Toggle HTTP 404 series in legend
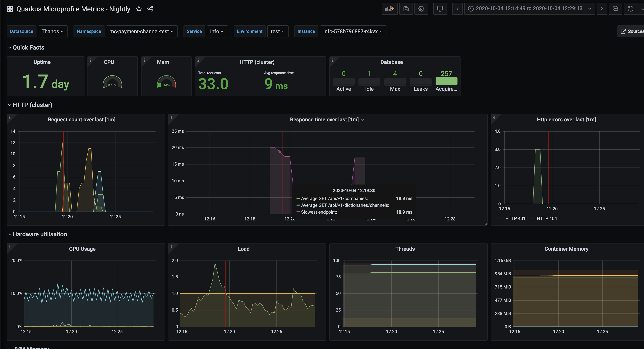644x349 pixels. coord(546,218)
